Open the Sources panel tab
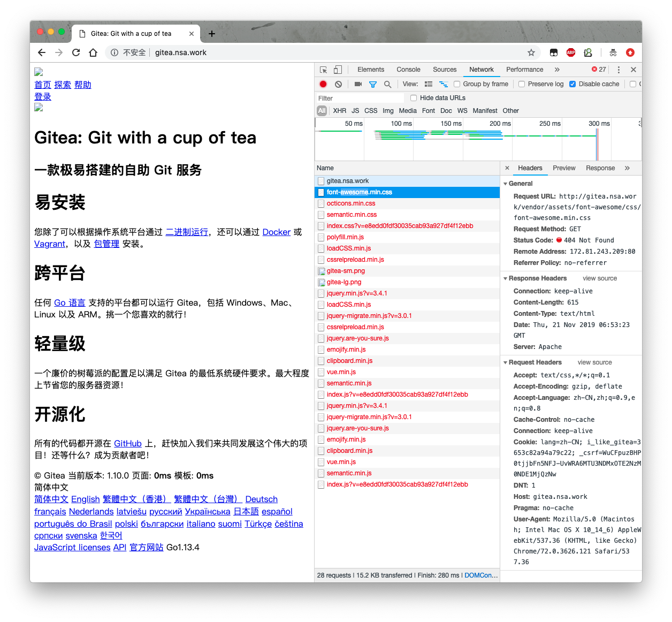Viewport: 672px width, 622px height. [445, 70]
